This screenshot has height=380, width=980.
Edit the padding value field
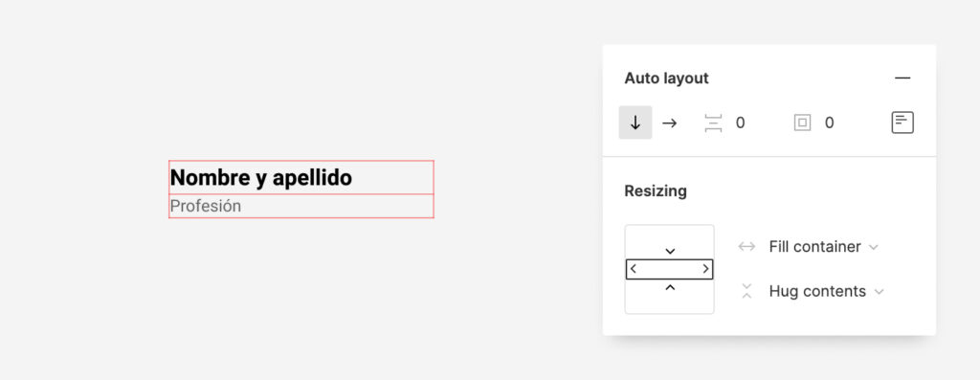(x=830, y=123)
